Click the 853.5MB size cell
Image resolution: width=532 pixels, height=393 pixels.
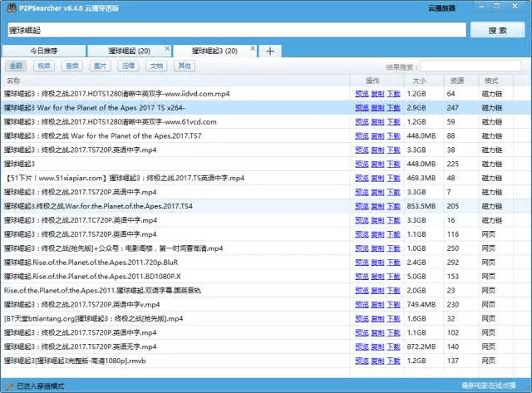coord(421,206)
